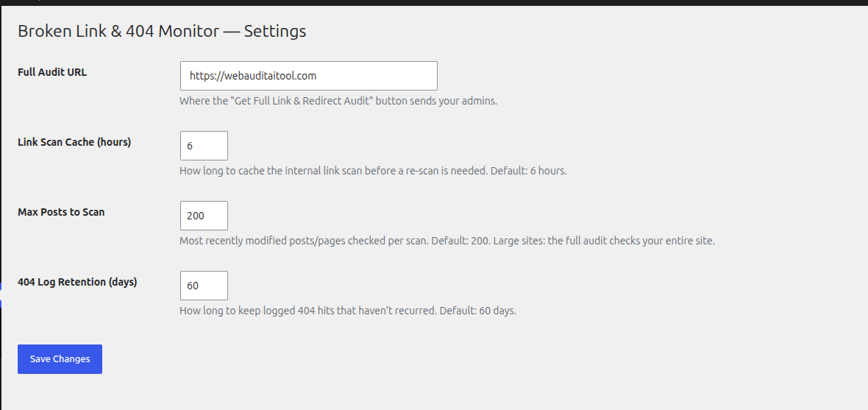868x410 pixels.
Task: Select the Link Scan Cache hours field
Action: click(x=204, y=146)
